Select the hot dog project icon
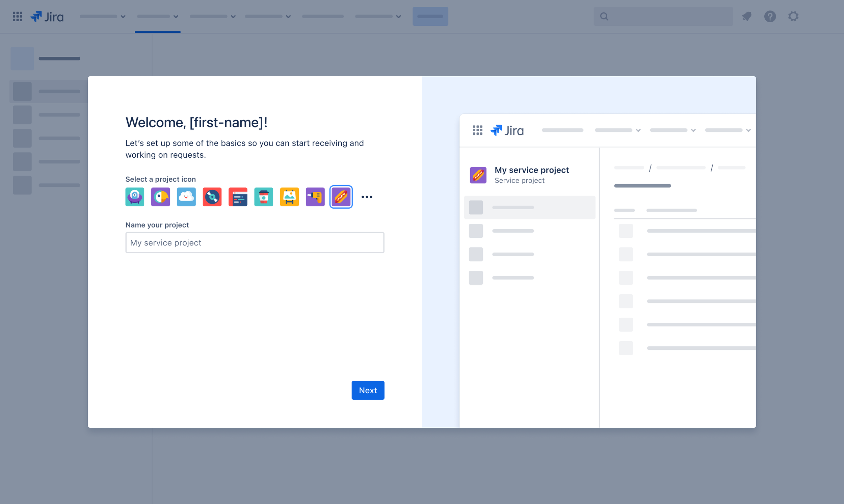Image resolution: width=844 pixels, height=504 pixels. (341, 197)
